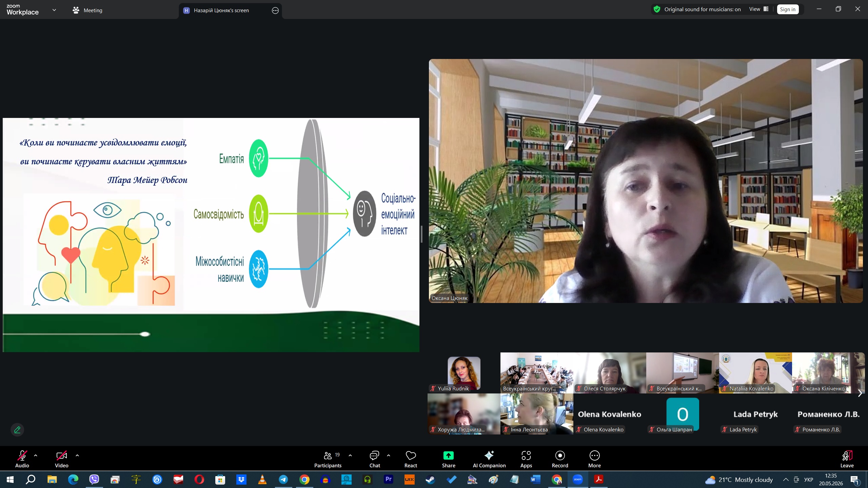
Task: Expand the Participants options arrow
Action: click(350, 455)
